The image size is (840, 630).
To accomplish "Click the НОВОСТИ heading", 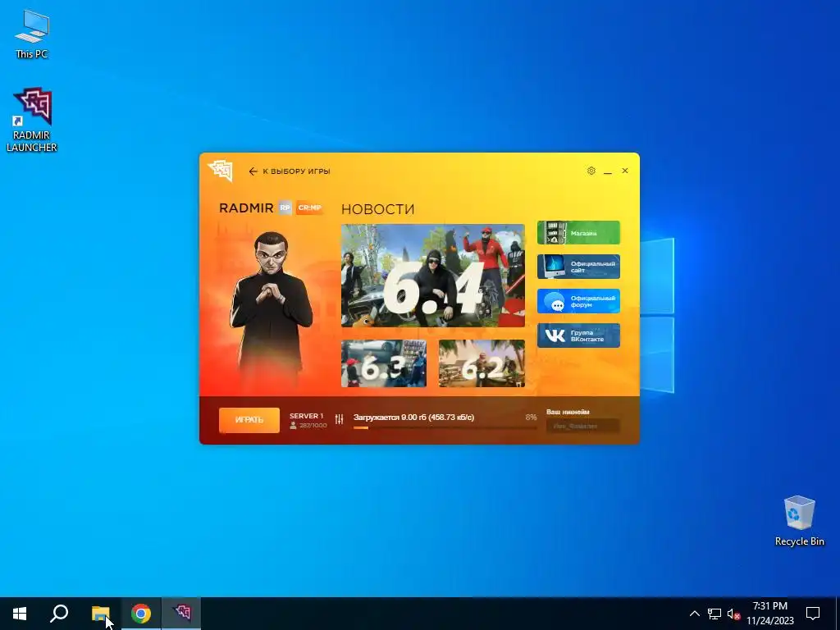I will pos(377,209).
